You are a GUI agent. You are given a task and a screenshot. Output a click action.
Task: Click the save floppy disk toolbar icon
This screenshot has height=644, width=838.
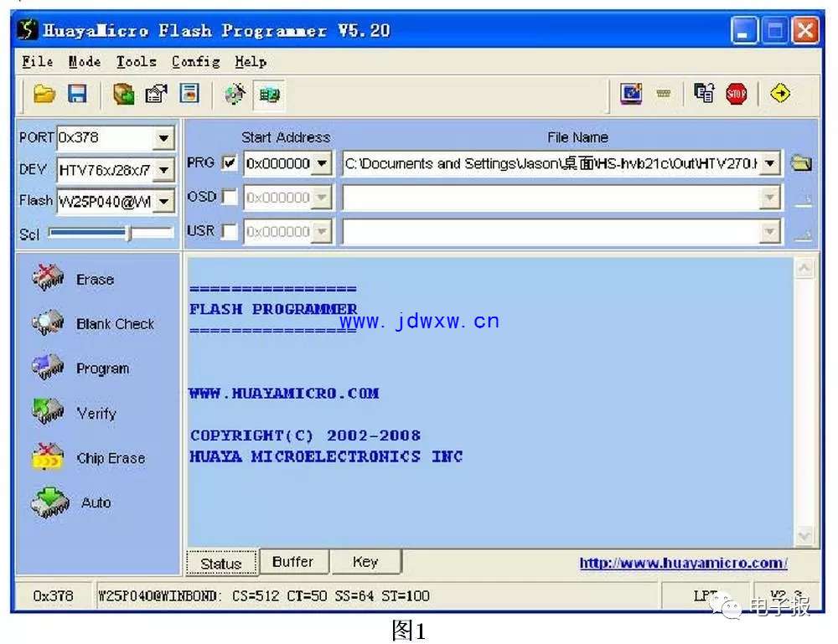coord(77,95)
